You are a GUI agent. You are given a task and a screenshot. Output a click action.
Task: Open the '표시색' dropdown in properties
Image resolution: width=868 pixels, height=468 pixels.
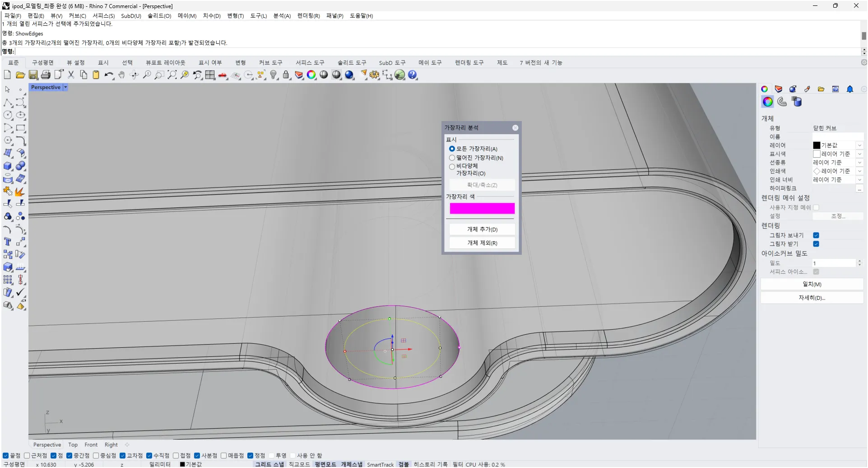(859, 154)
